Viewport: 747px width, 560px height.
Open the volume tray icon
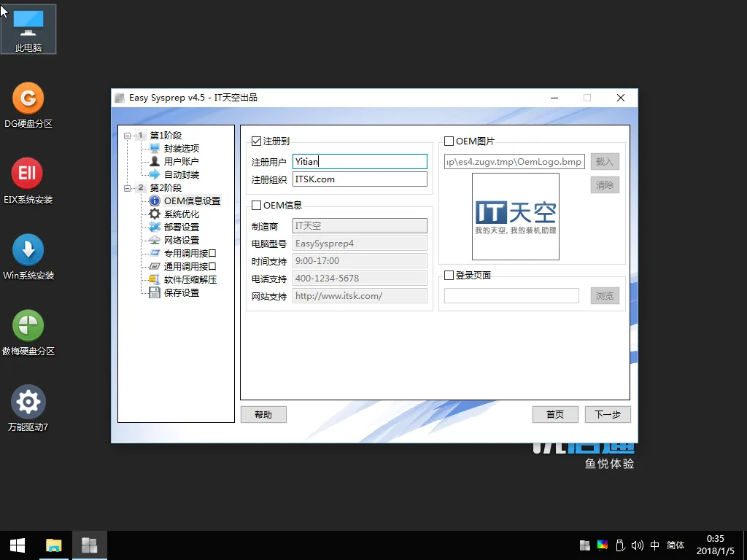point(637,545)
